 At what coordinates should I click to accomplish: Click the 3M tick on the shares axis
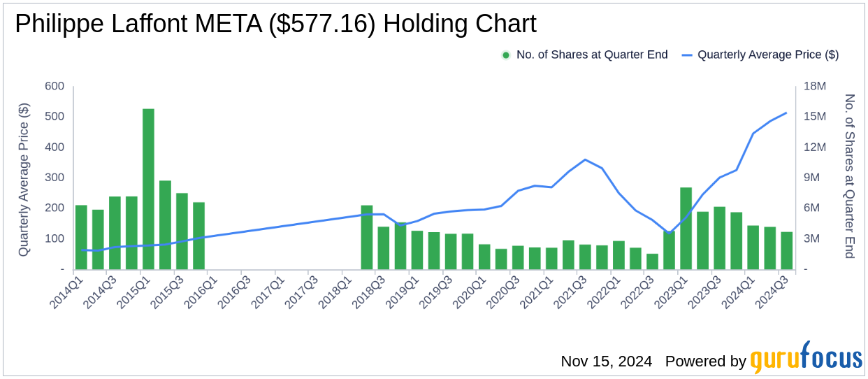pos(811,238)
